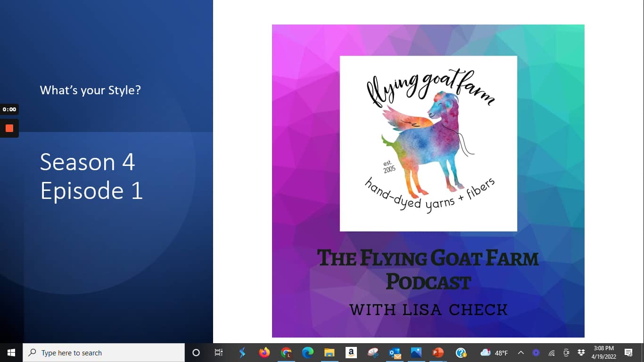This screenshot has width=644, height=362.
Task: Open Firefox from the taskbar
Action: [x=264, y=353]
